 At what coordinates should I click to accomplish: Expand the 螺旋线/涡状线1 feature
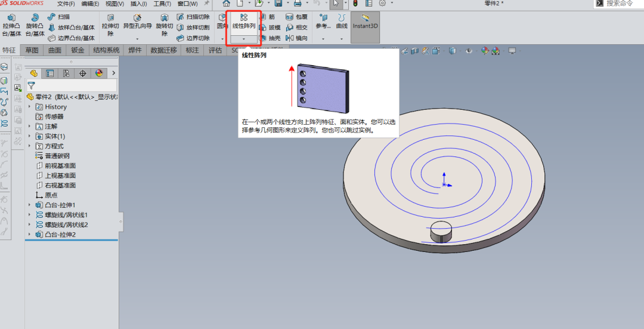pos(30,215)
